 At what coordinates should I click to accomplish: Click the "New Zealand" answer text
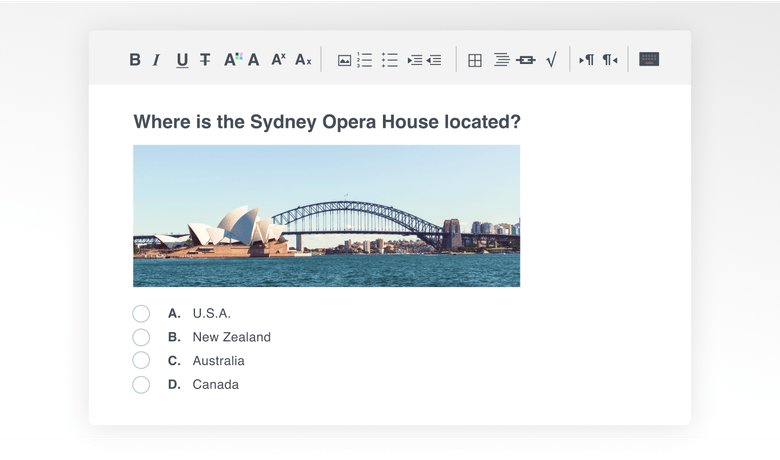231,337
